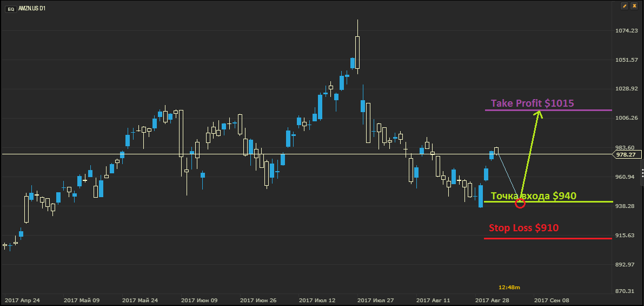
Task: Click the orange pin icon on chart header
Action: (625, 6)
